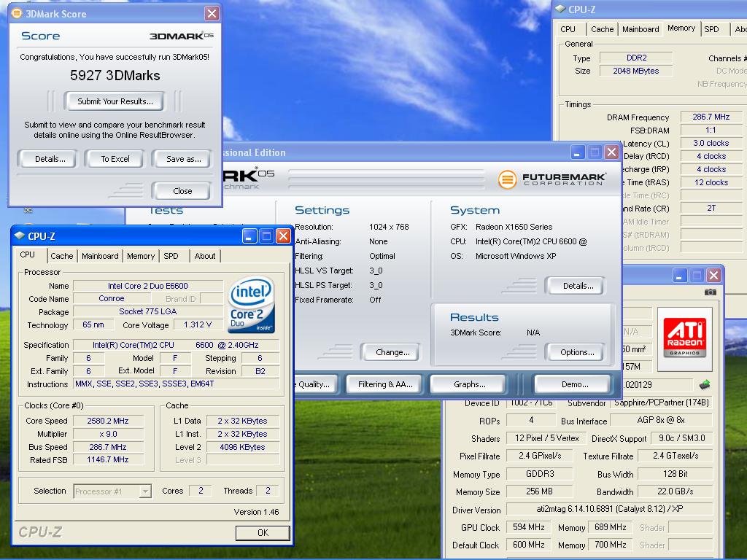Select the CPU tab in the background CPU-Z window
Screen dimensions: 747x560
[568, 29]
